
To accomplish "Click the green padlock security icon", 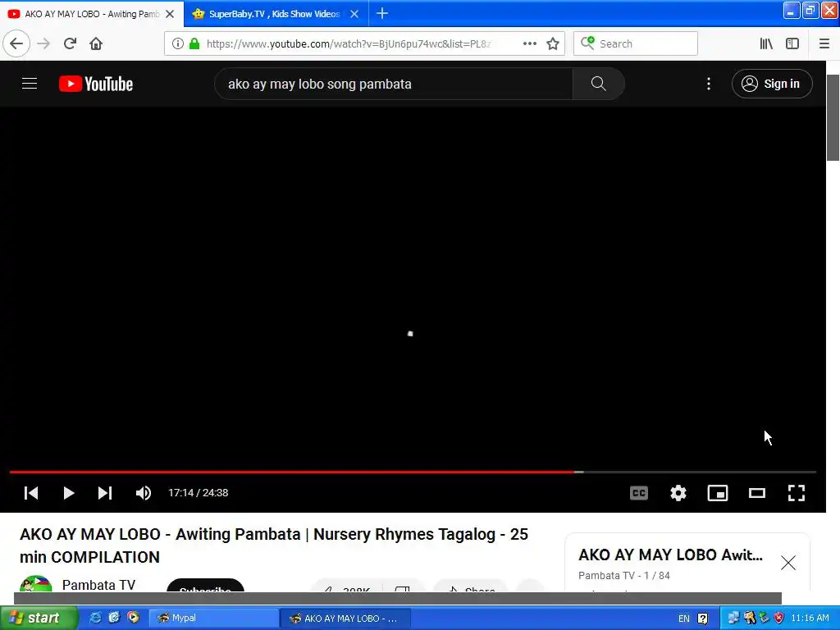I will coord(194,43).
